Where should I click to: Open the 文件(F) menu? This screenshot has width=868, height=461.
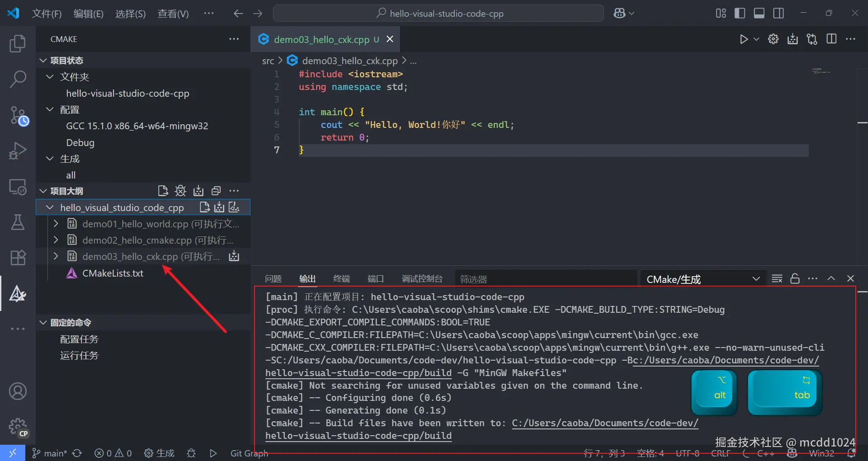(47, 14)
